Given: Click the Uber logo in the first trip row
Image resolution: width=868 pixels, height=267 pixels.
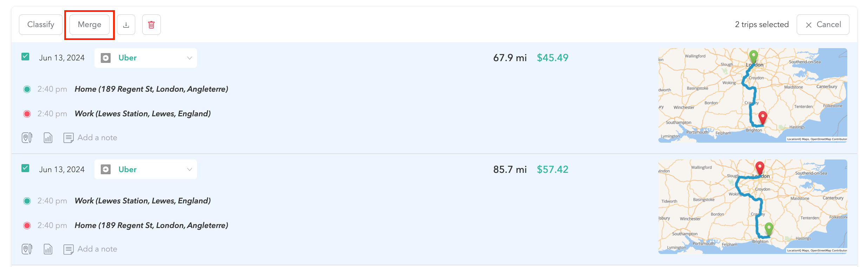Looking at the screenshot, I should 106,58.
